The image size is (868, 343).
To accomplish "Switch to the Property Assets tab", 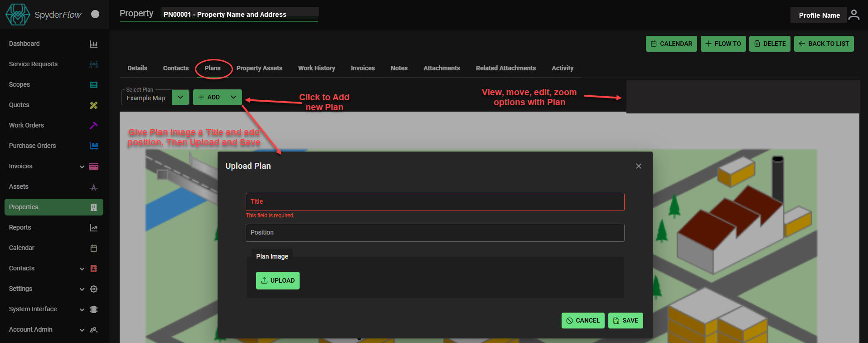I will pos(259,68).
